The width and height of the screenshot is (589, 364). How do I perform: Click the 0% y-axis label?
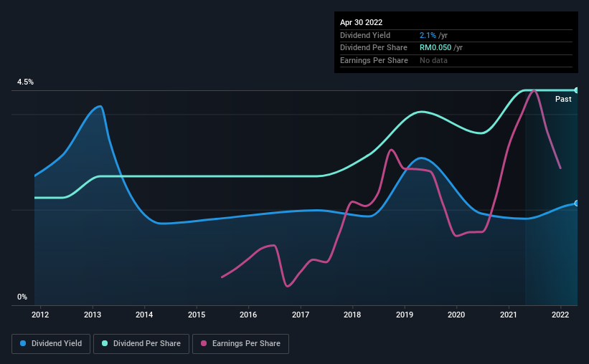click(x=22, y=297)
